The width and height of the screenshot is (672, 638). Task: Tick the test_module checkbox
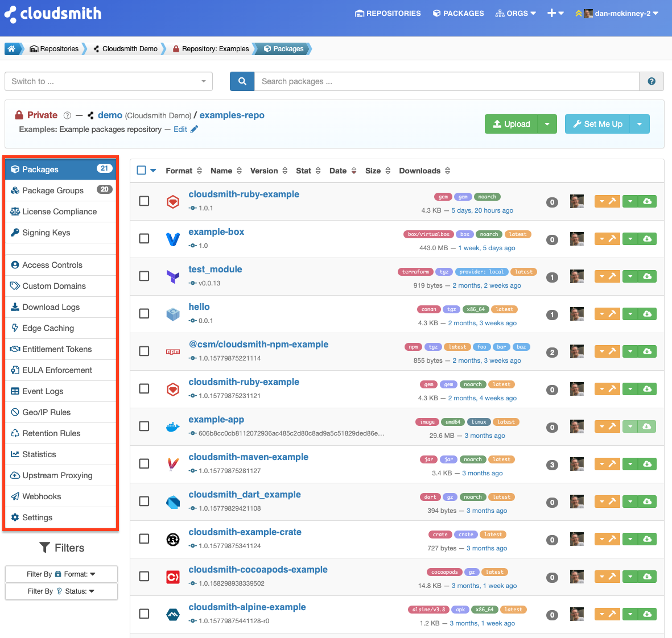[x=144, y=276]
